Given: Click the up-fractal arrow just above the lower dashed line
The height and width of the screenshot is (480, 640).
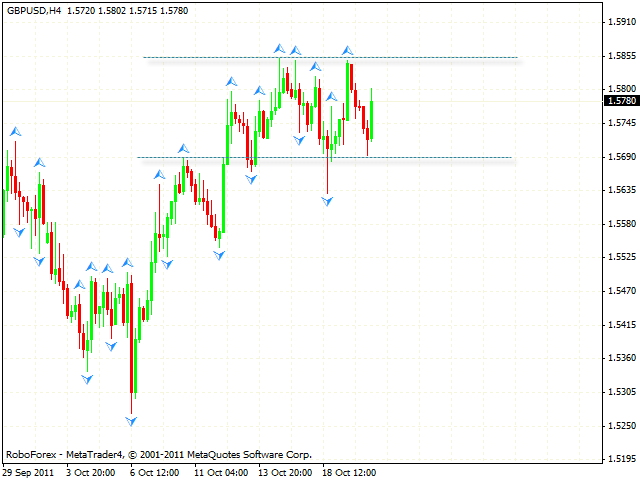Looking at the screenshot, I should [x=183, y=148].
